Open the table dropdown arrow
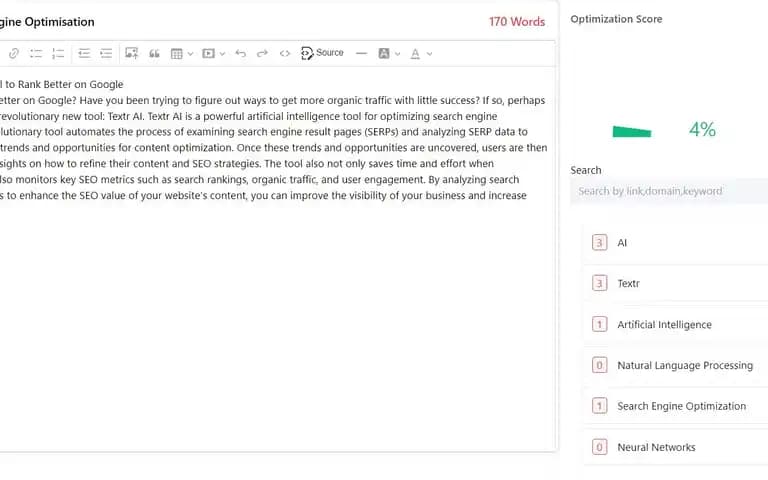Image resolution: width=768 pixels, height=480 pixels. (191, 53)
